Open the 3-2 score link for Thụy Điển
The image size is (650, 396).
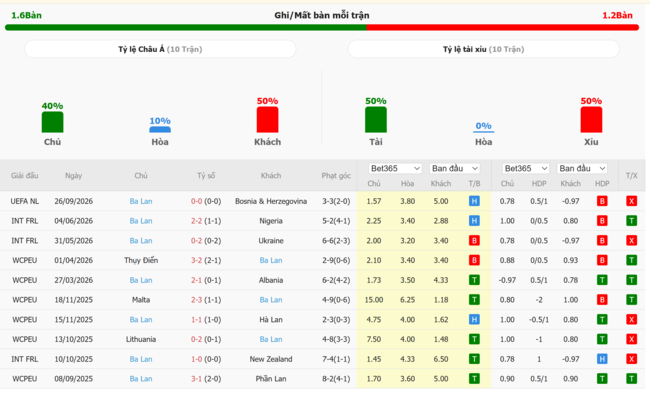(x=196, y=260)
